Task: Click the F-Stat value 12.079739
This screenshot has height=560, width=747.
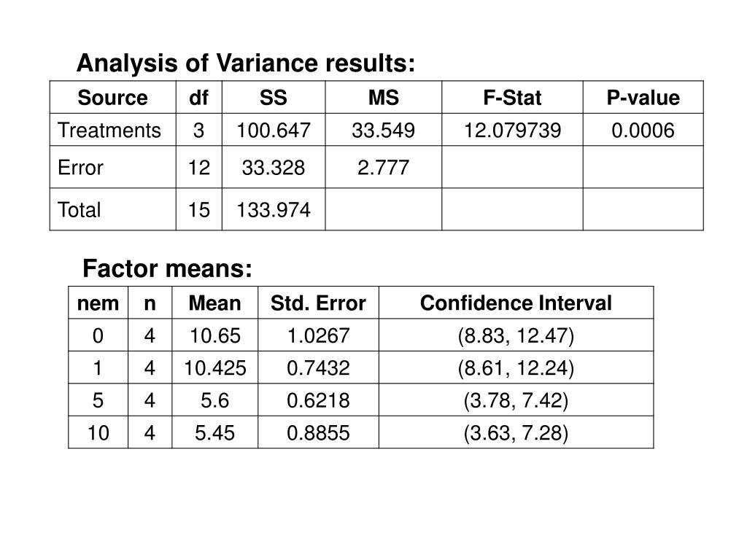Action: point(512,130)
